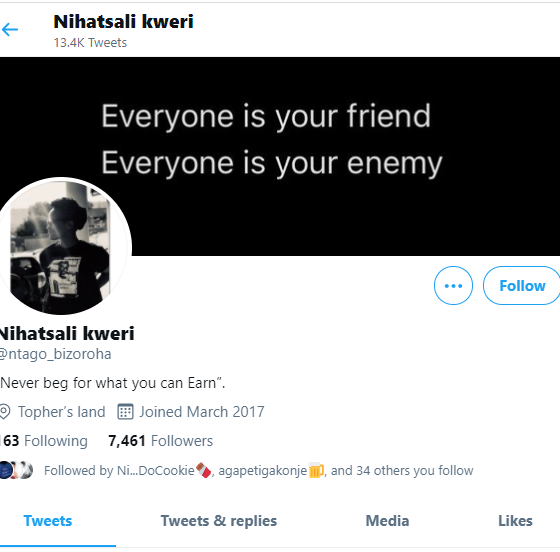The width and height of the screenshot is (560, 552).
Task: Click the Nihatsali kweri header title
Action: tap(123, 21)
